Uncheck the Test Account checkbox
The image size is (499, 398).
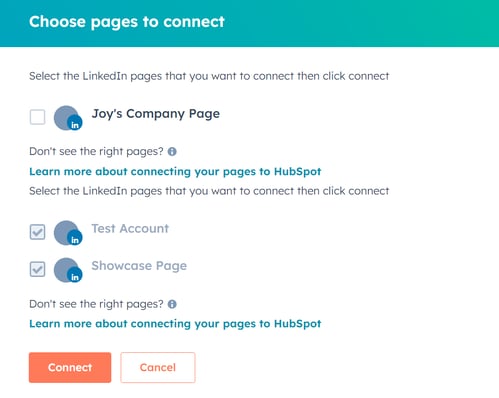tap(37, 232)
